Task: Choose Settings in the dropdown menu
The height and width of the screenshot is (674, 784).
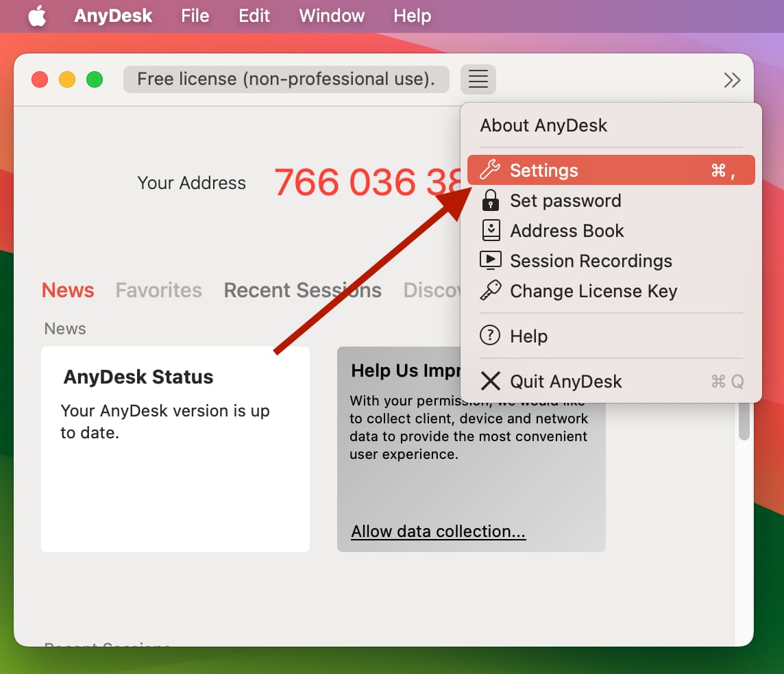Action: pyautogui.click(x=611, y=170)
